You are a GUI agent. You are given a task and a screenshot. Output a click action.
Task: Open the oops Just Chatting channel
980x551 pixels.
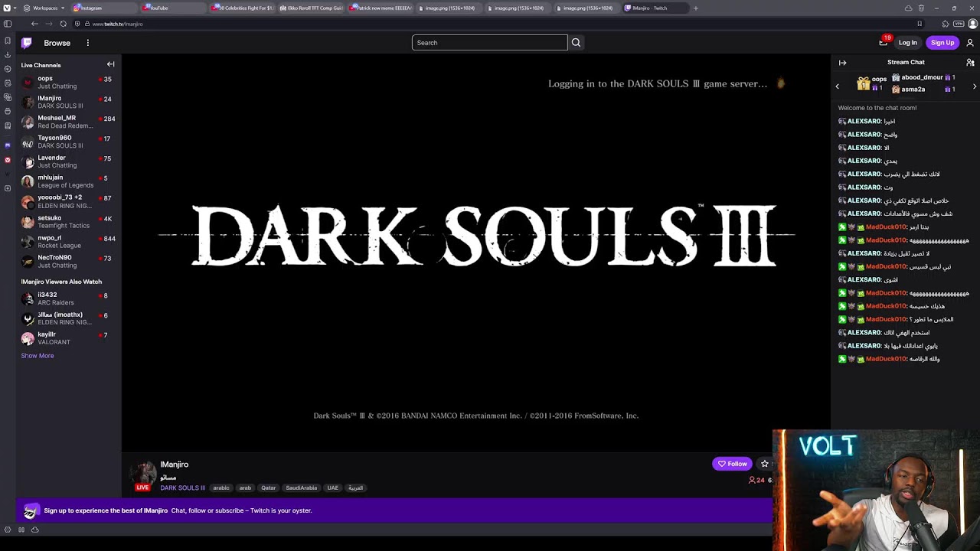(x=67, y=82)
